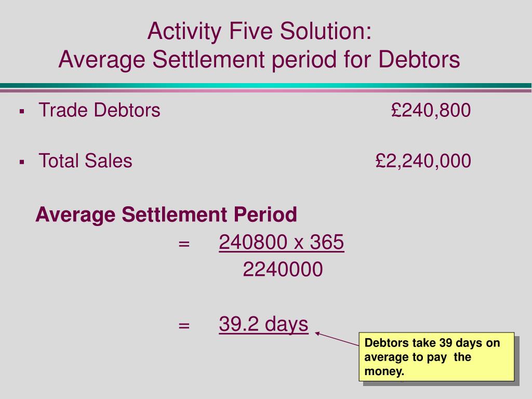
Task: Click the £240,800 amount
Action: (431, 111)
